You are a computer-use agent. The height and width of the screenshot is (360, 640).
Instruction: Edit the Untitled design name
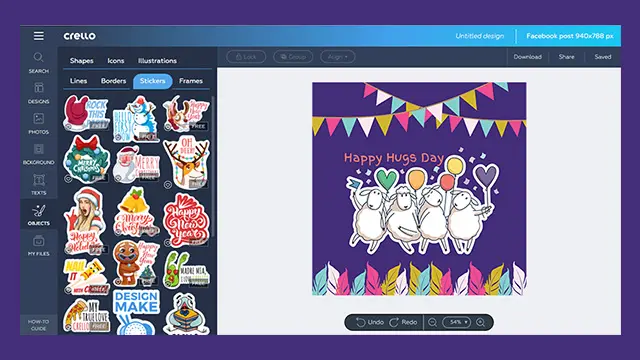480,36
